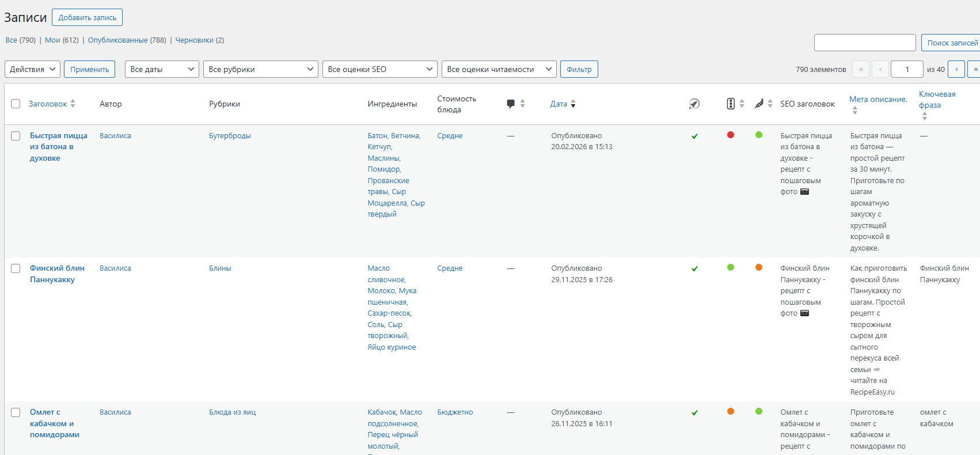The image size is (980, 455).
Task: Sort by comments using arrows next to bubble
Action: (x=522, y=104)
